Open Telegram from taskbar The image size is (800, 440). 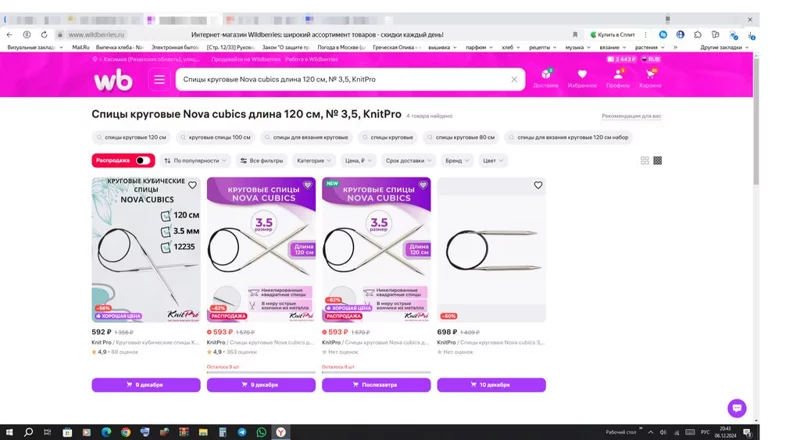point(242,432)
